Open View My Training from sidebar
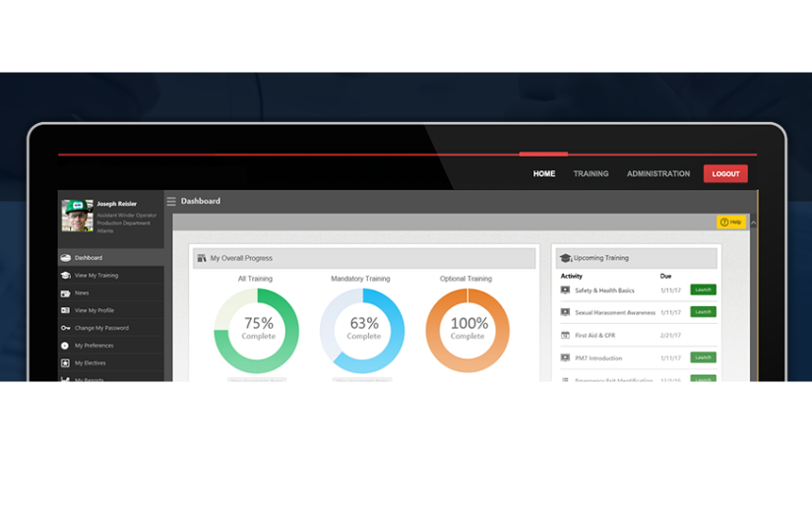 coord(111,275)
